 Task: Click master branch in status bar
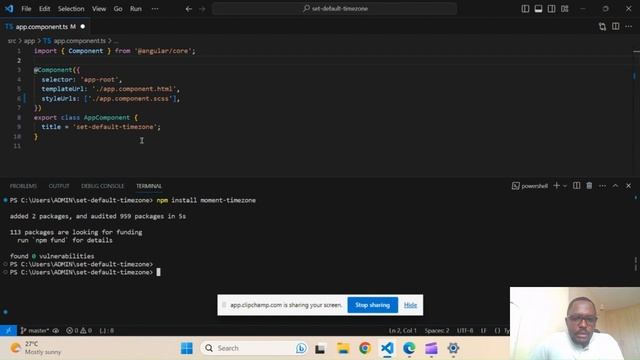pyautogui.click(x=35, y=331)
